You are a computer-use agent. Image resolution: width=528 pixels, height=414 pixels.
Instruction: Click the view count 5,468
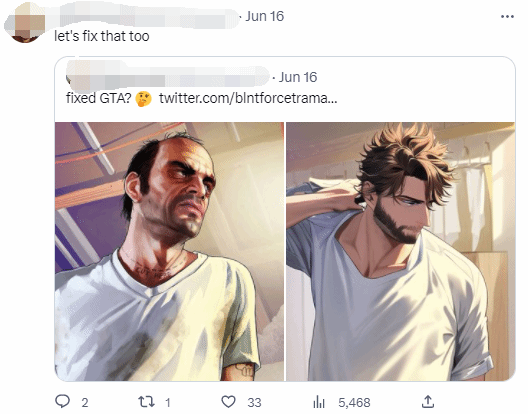[354, 403]
